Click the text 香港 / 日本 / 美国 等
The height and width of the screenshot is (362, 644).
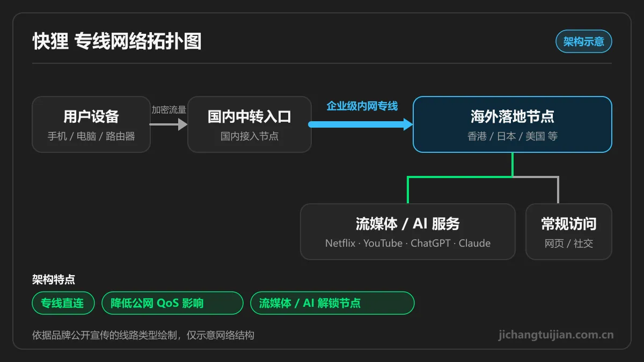513,136
